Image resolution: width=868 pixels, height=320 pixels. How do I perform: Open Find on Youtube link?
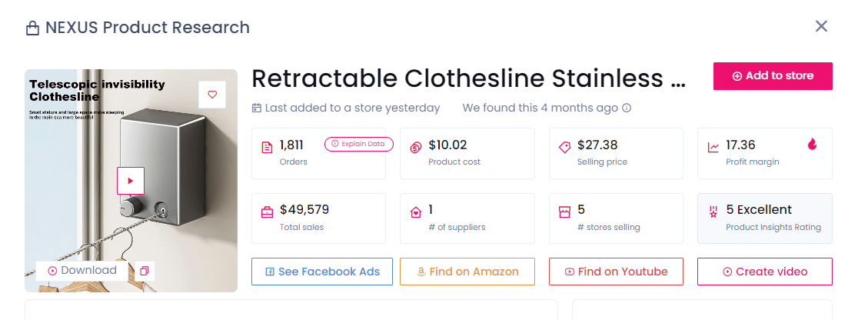pos(616,272)
